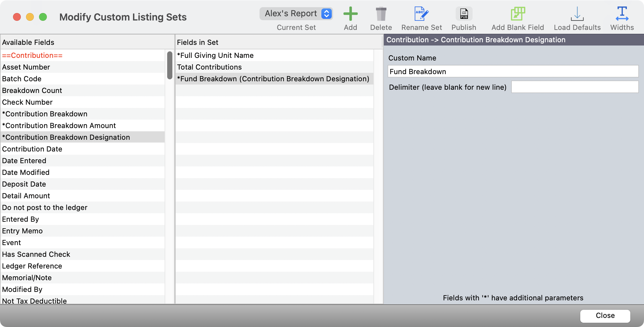Select the Contribution Breakdown Amount field
Image resolution: width=644 pixels, height=327 pixels.
(59, 126)
